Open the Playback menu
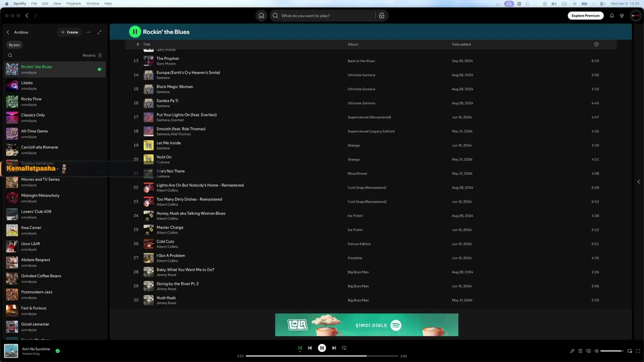644x362 pixels. point(73,4)
